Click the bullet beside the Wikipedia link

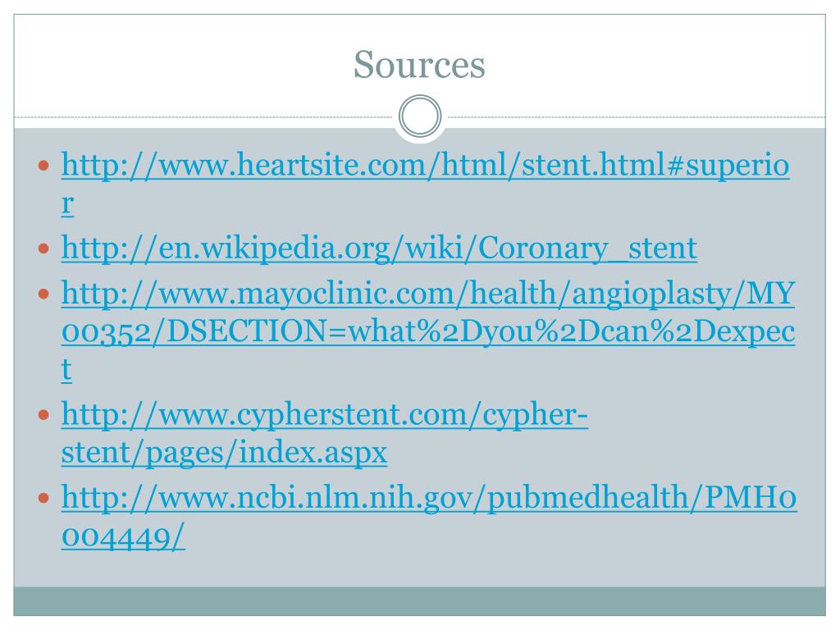pyautogui.click(x=44, y=249)
